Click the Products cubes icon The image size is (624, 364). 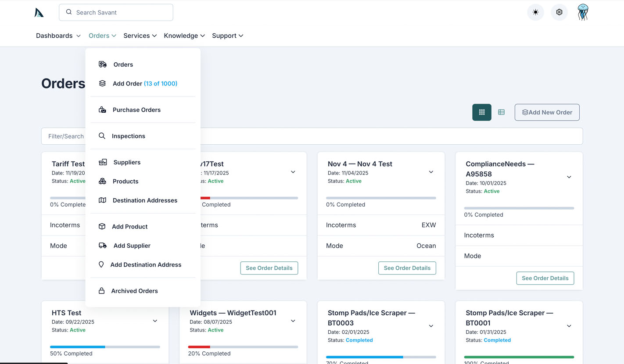coord(102,181)
